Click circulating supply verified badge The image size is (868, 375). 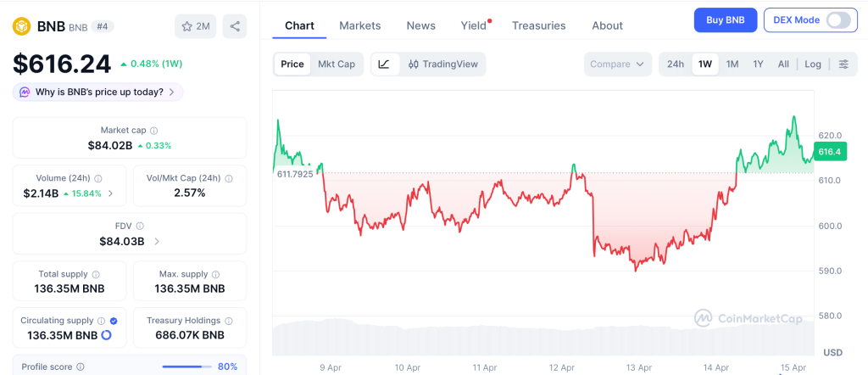click(x=114, y=321)
